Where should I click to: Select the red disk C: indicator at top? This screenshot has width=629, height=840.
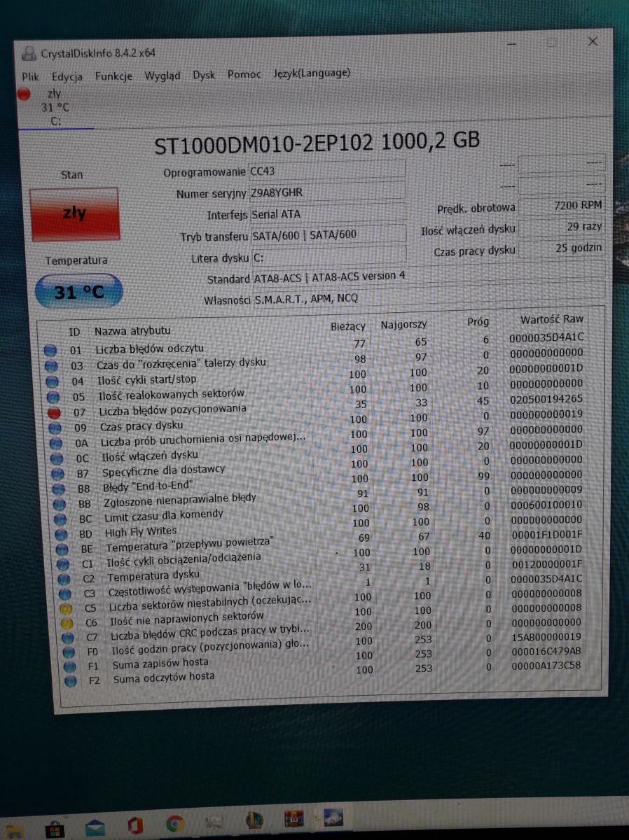pos(25,94)
